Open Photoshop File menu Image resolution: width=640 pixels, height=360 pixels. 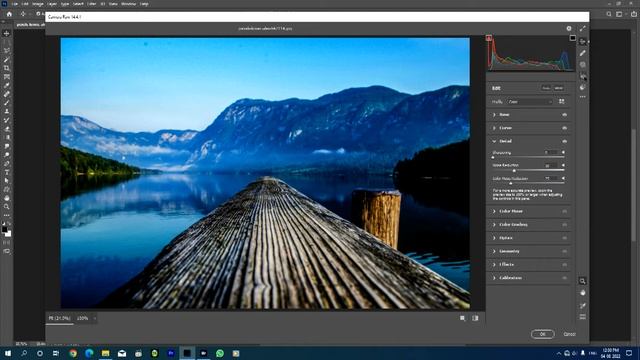pos(15,4)
